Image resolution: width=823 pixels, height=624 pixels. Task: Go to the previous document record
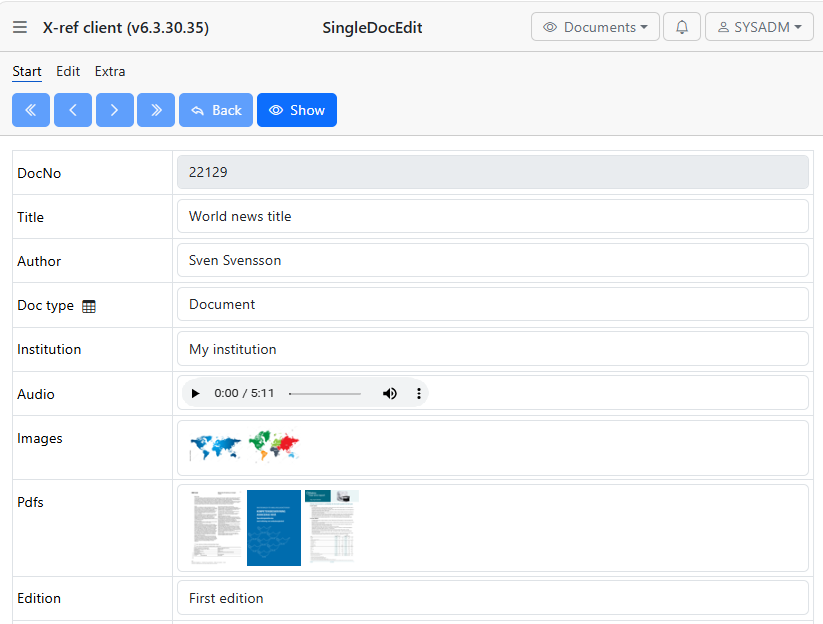[x=73, y=110]
